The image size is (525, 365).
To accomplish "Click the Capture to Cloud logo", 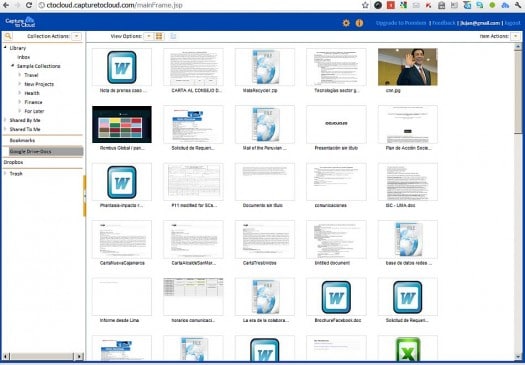I will point(20,22).
